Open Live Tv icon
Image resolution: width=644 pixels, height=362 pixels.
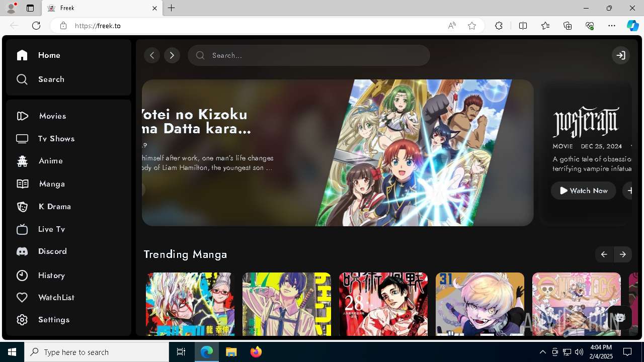[x=22, y=229]
